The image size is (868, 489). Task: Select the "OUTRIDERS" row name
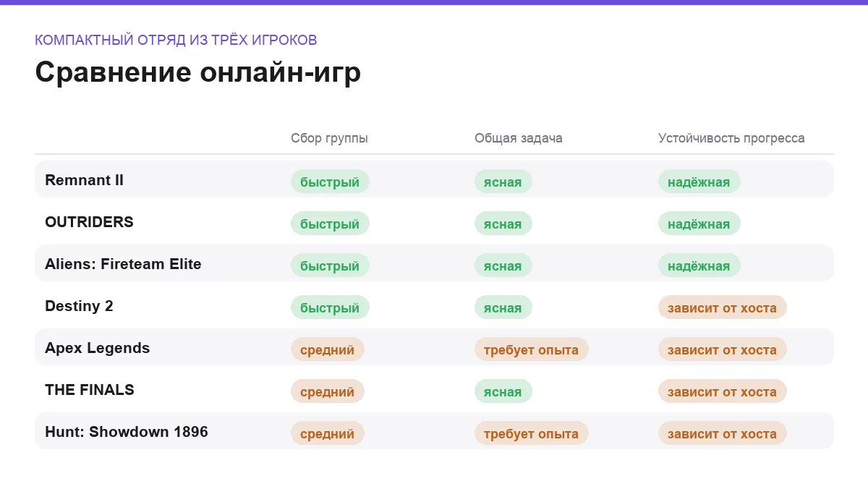pos(89,222)
